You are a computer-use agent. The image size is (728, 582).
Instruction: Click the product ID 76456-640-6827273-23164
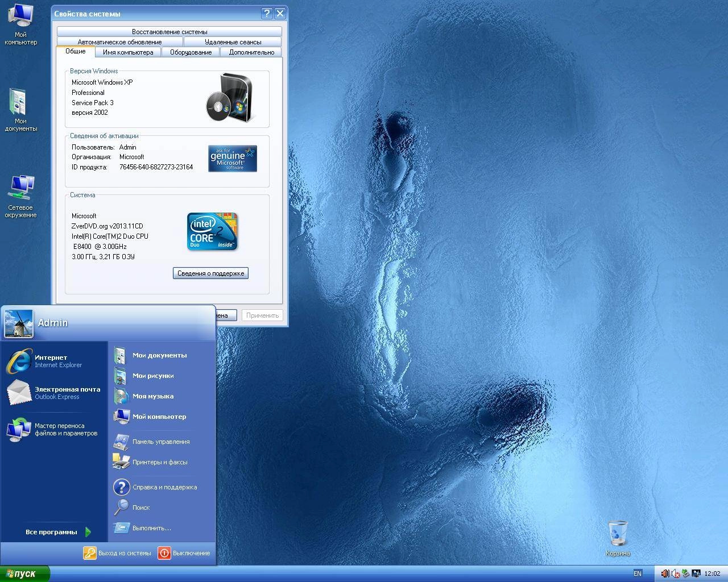pos(156,167)
